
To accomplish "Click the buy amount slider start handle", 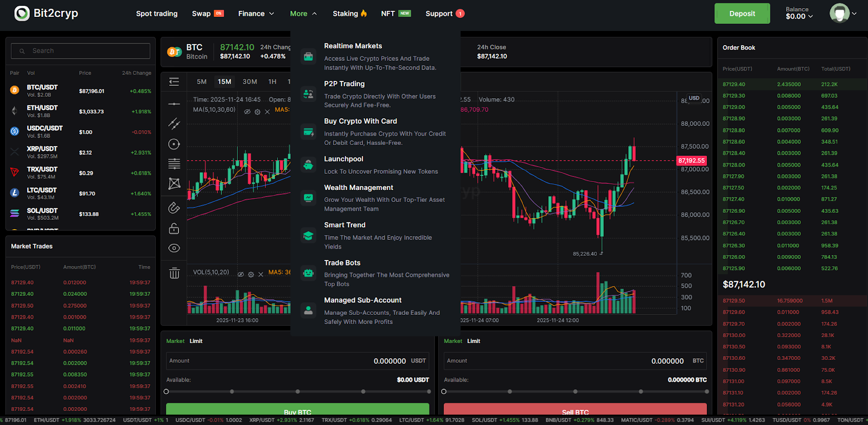I will [x=167, y=391].
